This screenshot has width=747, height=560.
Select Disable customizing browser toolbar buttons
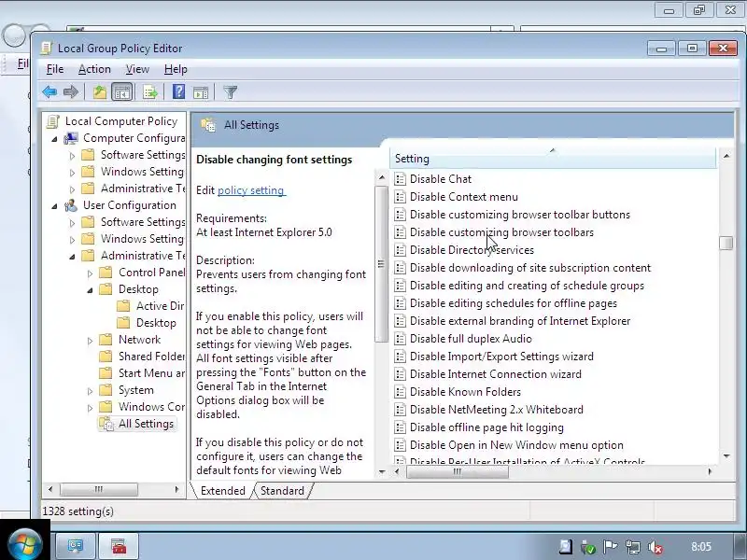tap(520, 215)
